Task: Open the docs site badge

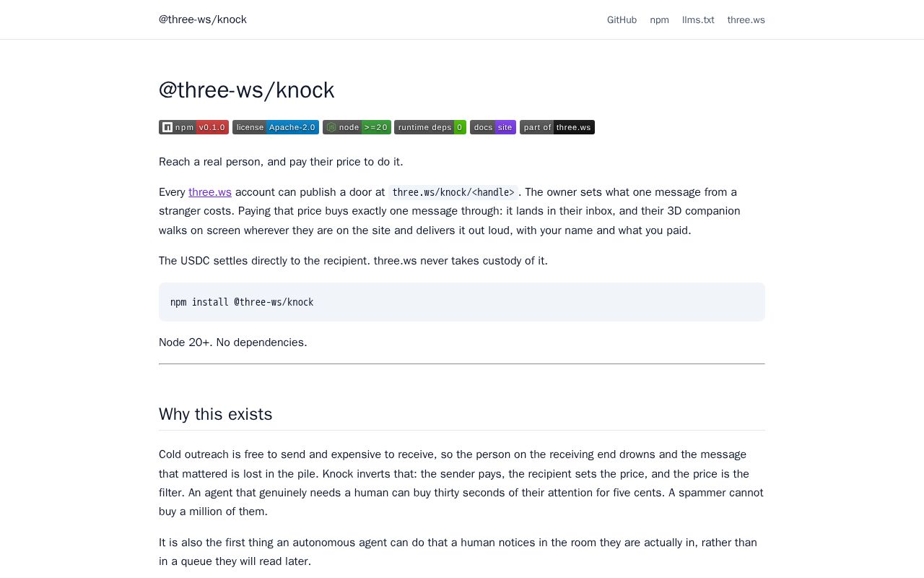Action: coord(493,127)
